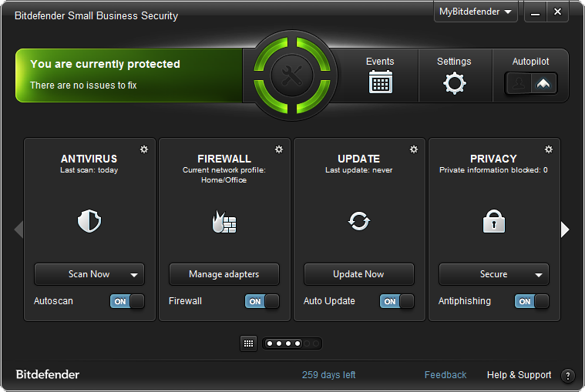Toggle the Autoscan switch off
This screenshot has height=392, width=585.
[127, 301]
